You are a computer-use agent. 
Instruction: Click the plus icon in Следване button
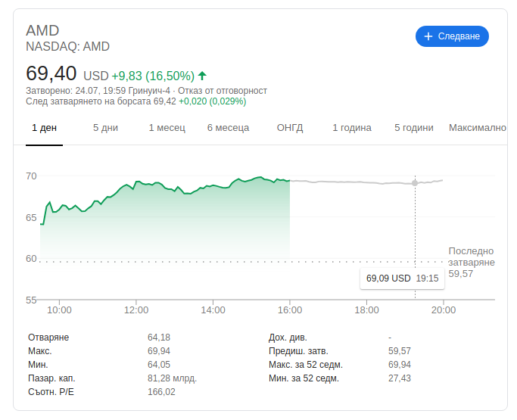(428, 36)
